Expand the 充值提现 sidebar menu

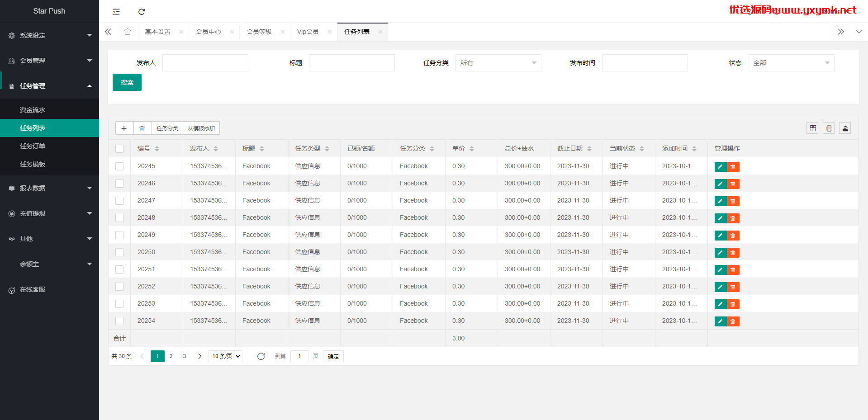pyautogui.click(x=49, y=213)
